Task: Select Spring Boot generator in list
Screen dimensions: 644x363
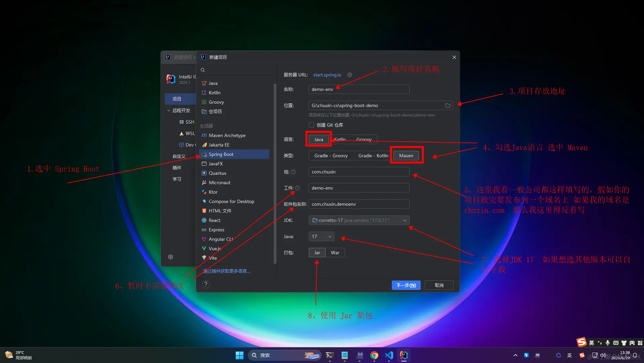Action: [x=234, y=154]
